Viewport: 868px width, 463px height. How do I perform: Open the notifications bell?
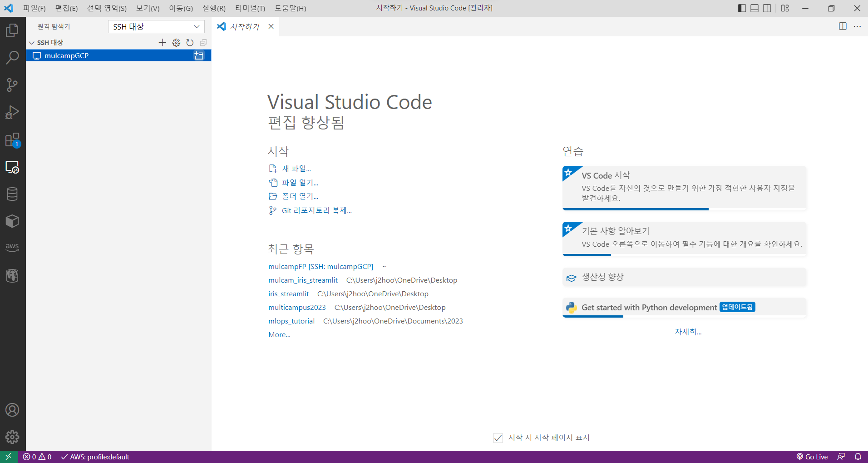[858, 457]
